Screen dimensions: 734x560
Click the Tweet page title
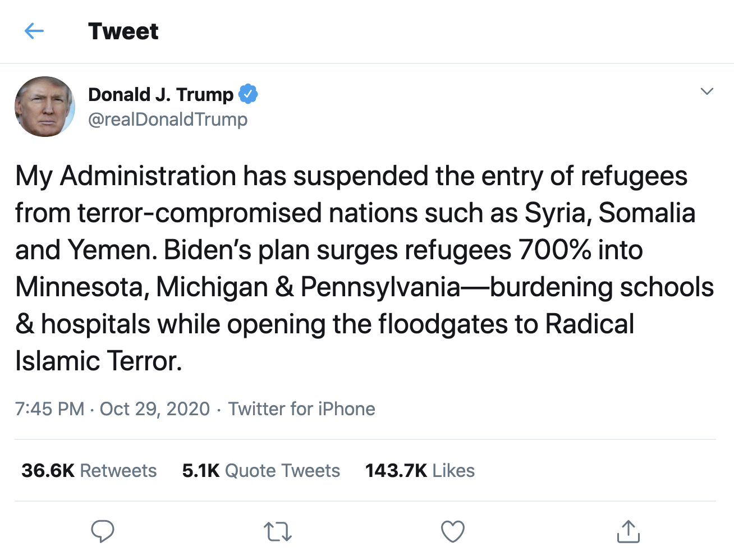click(123, 31)
